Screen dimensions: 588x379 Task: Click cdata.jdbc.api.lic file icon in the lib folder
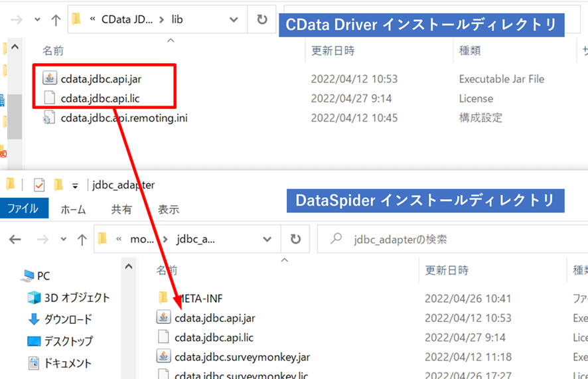point(50,98)
